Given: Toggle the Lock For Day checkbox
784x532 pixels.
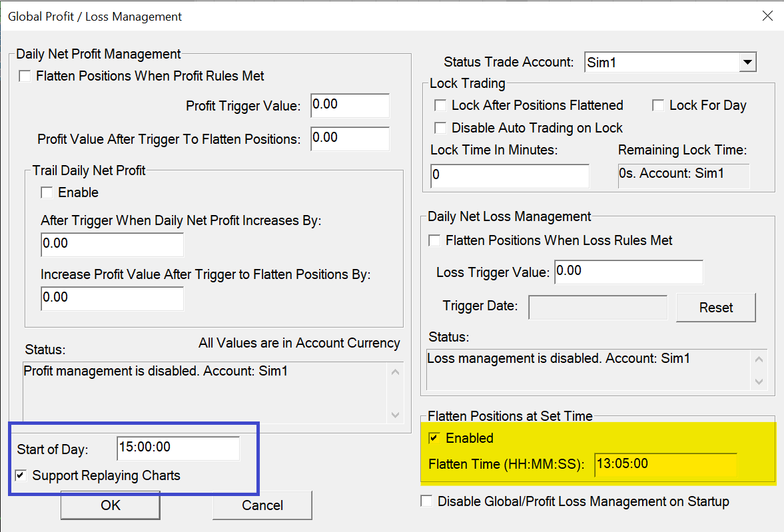Looking at the screenshot, I should [658, 105].
